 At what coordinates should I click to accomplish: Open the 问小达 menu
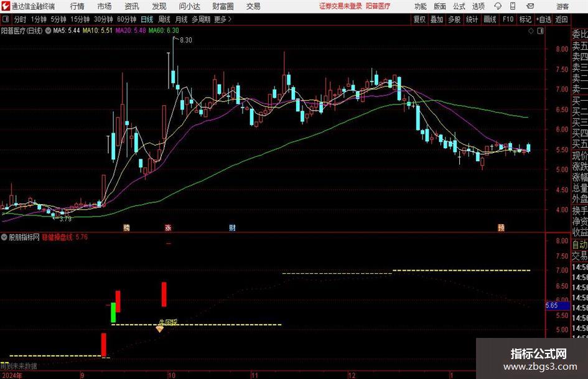click(x=189, y=6)
